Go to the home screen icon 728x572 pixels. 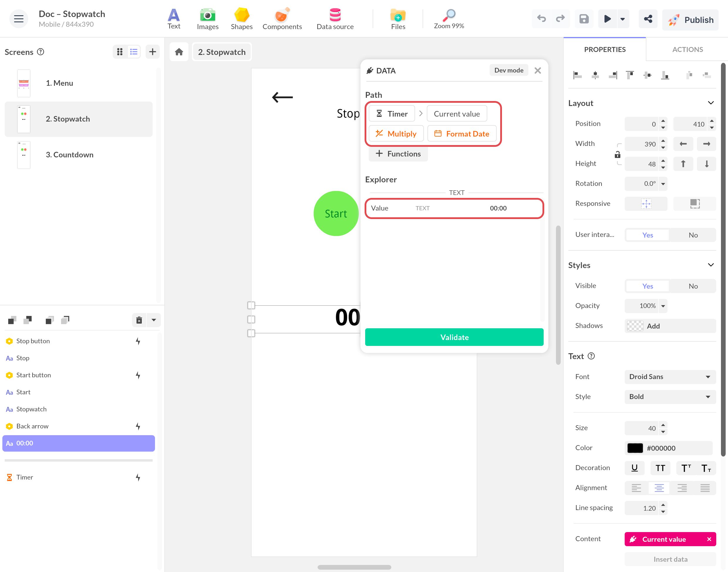pyautogui.click(x=179, y=52)
